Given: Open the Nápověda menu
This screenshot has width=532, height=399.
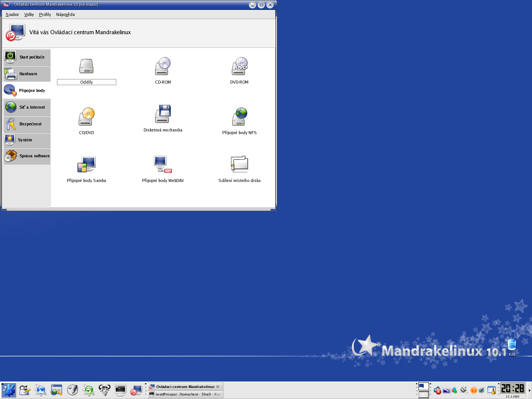Looking at the screenshot, I should 65,14.
